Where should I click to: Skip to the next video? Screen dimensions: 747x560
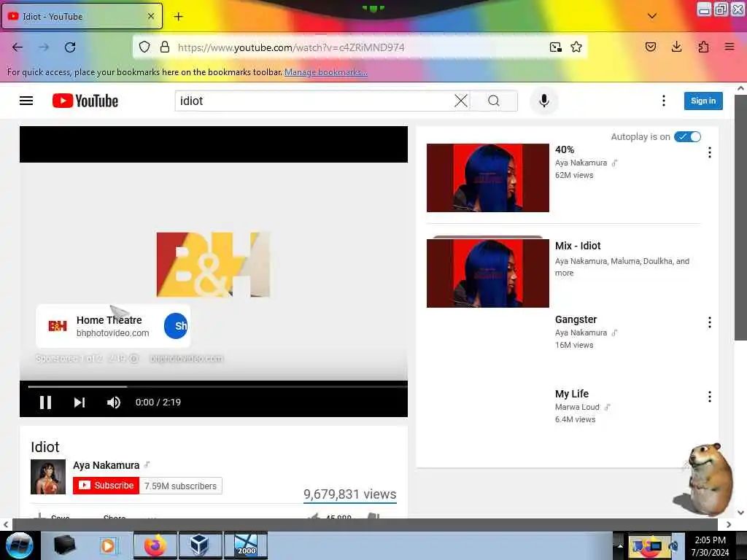[80, 402]
